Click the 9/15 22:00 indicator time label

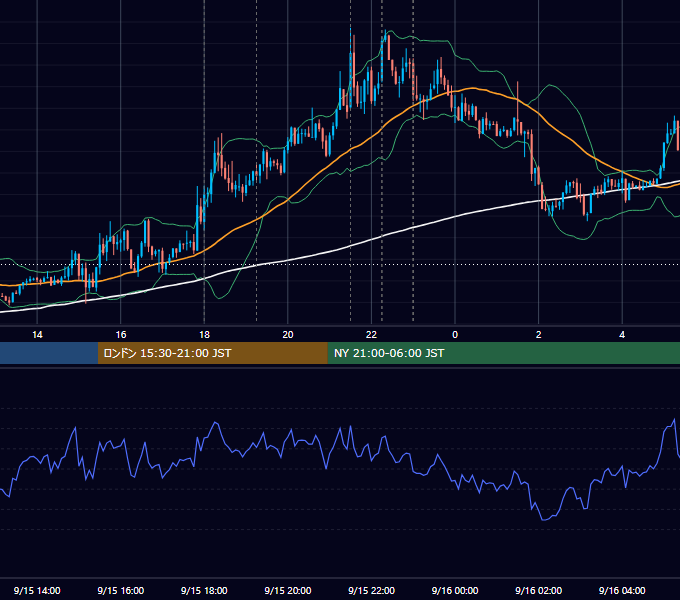click(372, 590)
